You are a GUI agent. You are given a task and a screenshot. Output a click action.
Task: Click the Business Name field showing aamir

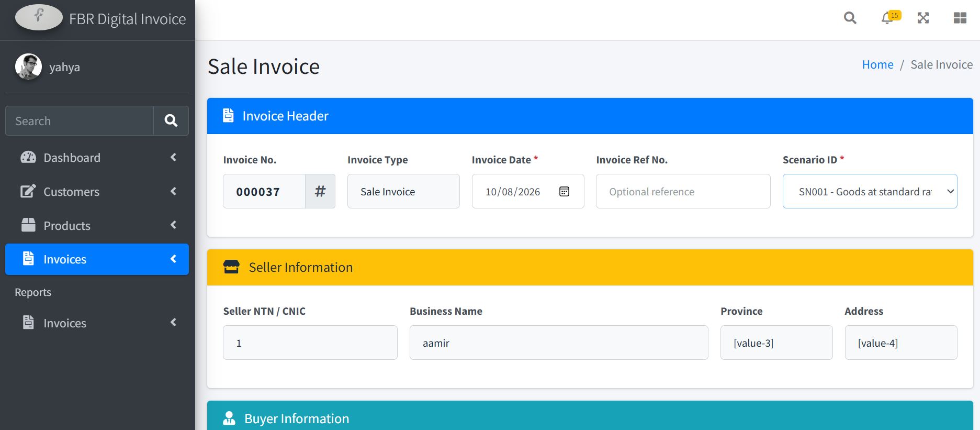click(559, 343)
